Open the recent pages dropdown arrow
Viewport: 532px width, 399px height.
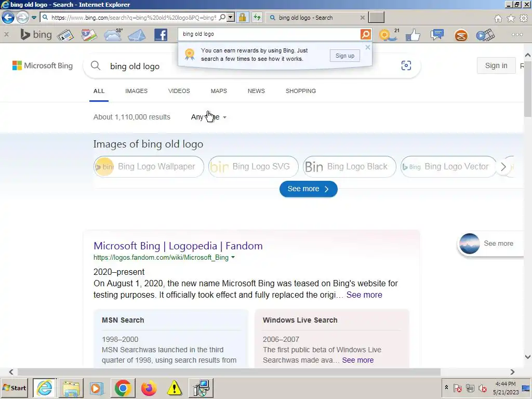tap(34, 17)
